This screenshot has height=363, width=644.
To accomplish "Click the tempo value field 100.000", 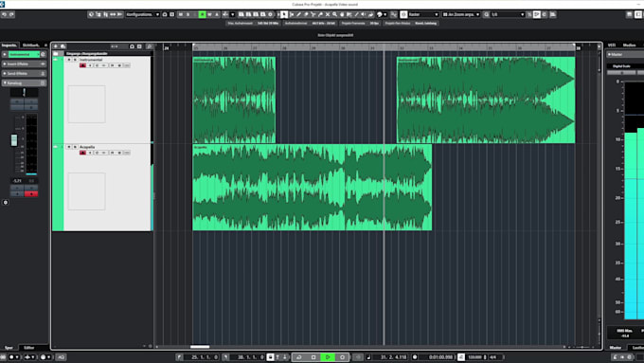I will click(475, 357).
